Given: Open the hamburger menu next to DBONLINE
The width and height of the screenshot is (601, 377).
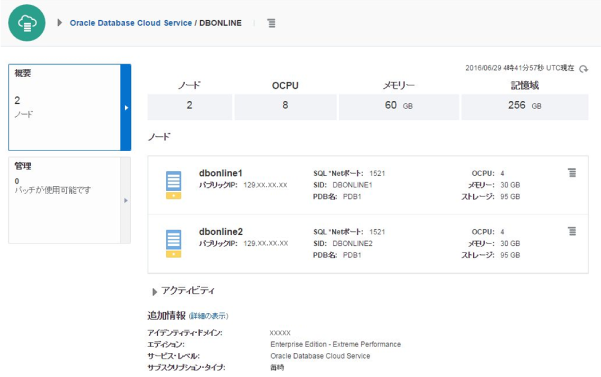Looking at the screenshot, I should pos(271,23).
